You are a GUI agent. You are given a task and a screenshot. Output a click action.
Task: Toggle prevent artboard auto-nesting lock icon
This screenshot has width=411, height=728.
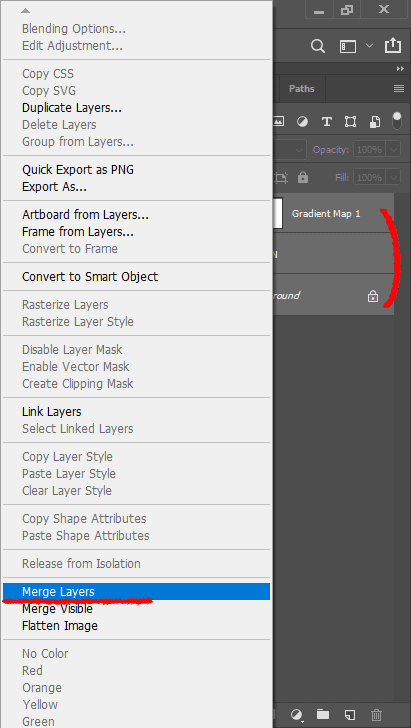[x=281, y=177]
